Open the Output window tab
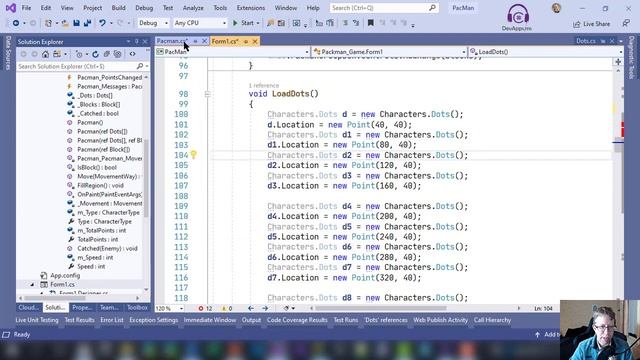 251,320
